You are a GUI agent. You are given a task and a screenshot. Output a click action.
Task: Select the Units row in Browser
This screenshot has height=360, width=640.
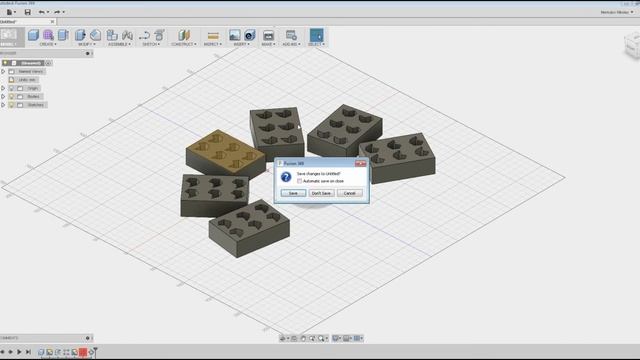(x=23, y=80)
